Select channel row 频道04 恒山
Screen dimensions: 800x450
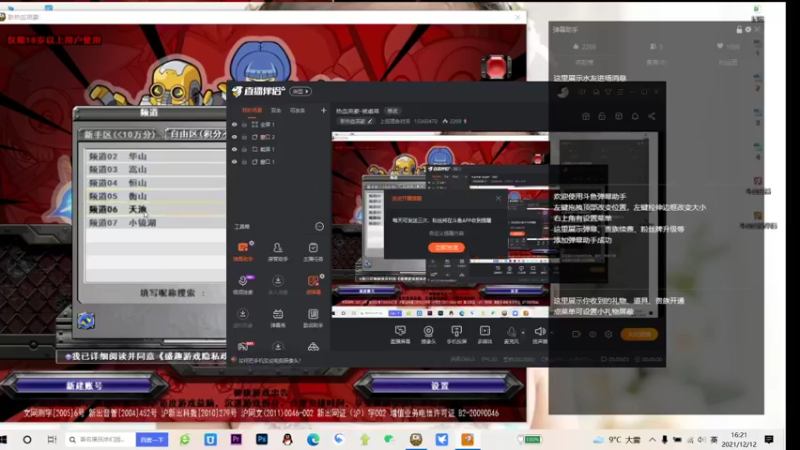tap(155, 183)
